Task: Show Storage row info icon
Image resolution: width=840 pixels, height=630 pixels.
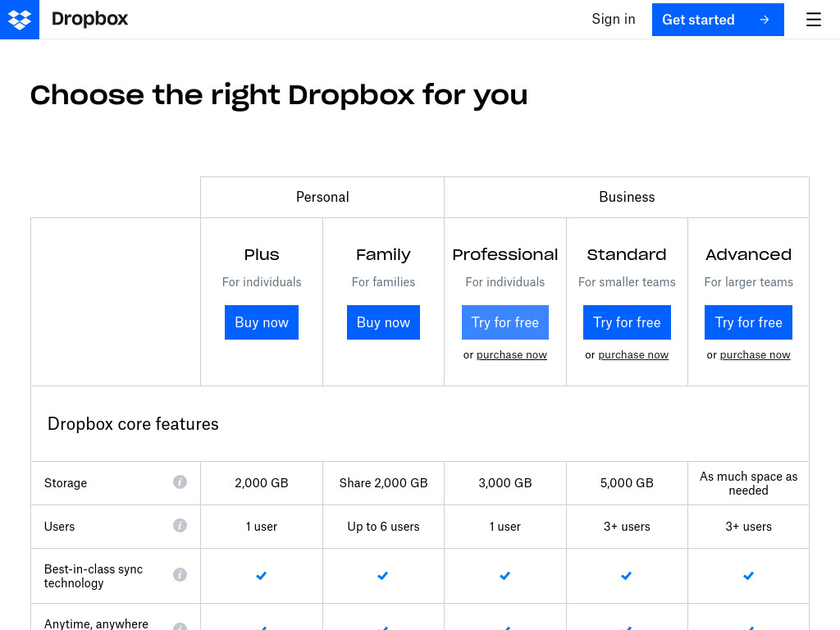Action: (180, 482)
